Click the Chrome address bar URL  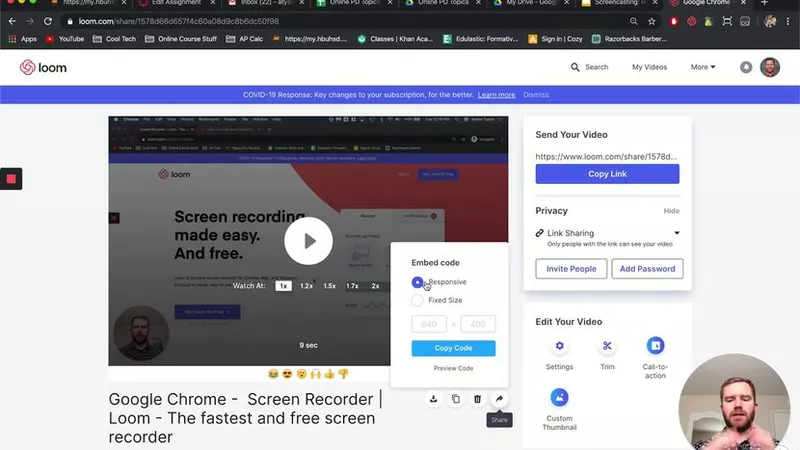(179, 21)
